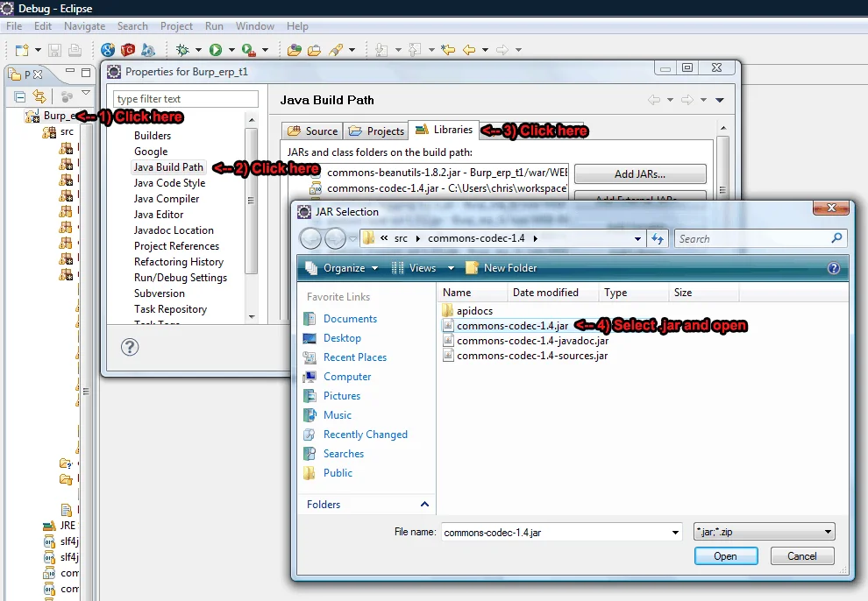Click the Properties dialog help icon
868x601 pixels.
click(129, 348)
